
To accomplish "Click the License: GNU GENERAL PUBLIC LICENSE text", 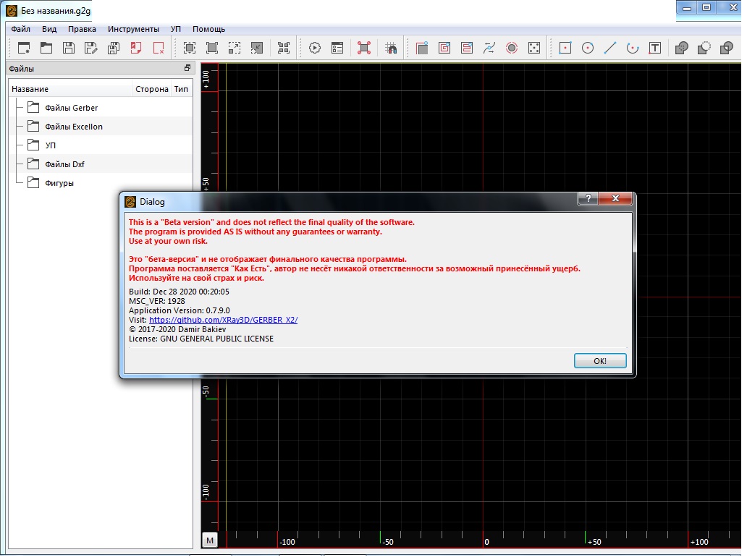I will click(201, 339).
